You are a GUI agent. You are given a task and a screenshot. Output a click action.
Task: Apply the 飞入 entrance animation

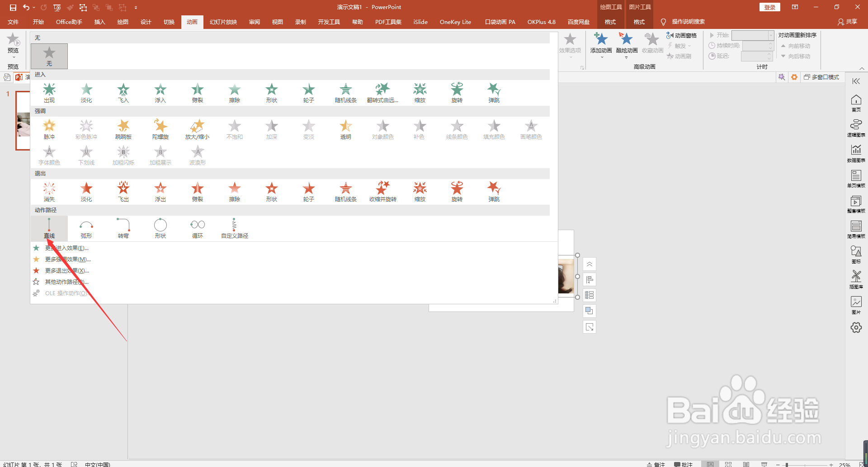123,93
